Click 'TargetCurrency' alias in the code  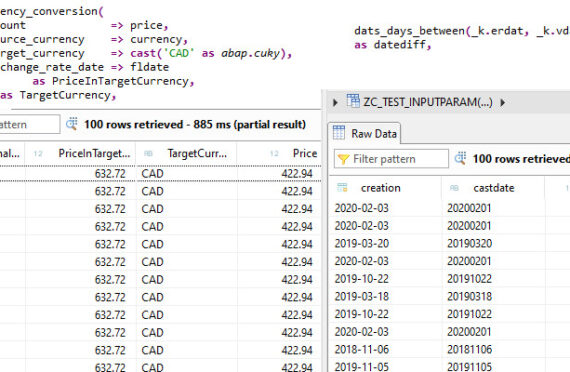point(65,95)
